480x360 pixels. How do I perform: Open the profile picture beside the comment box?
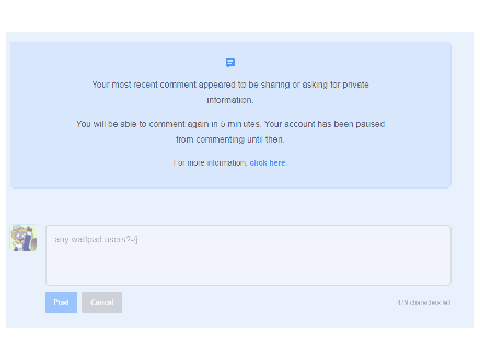(23, 238)
